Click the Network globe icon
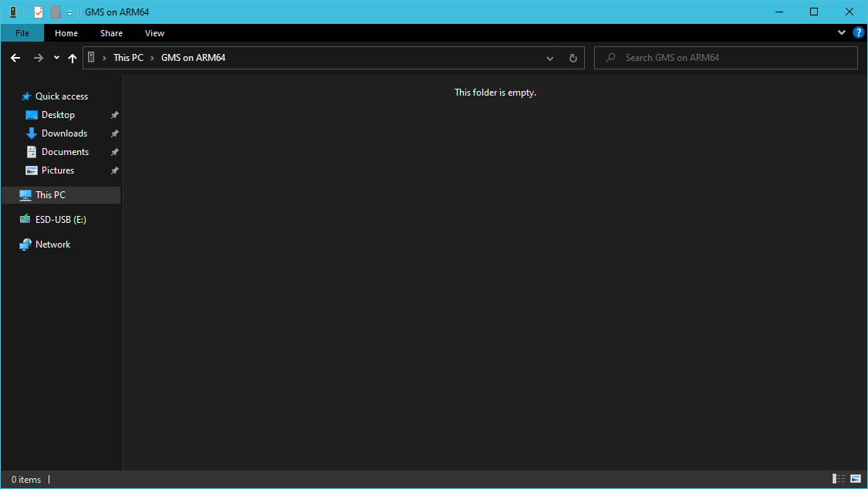The image size is (868, 489). click(x=25, y=244)
